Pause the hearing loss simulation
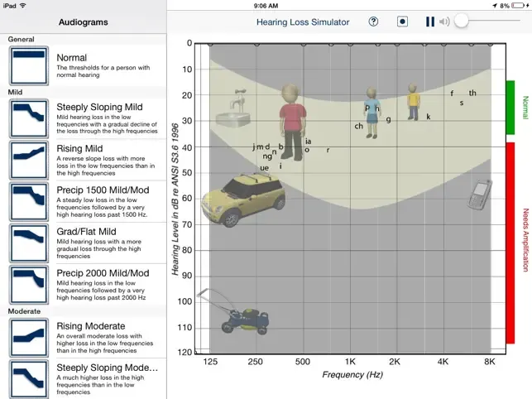This screenshot has width=532, height=399. (430, 22)
